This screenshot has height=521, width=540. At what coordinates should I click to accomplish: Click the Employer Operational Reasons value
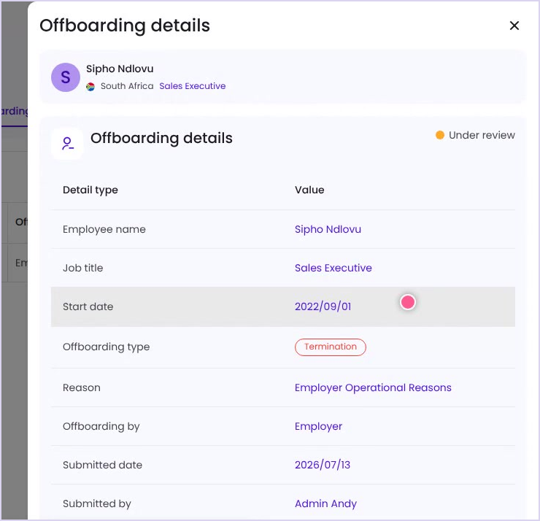373,388
